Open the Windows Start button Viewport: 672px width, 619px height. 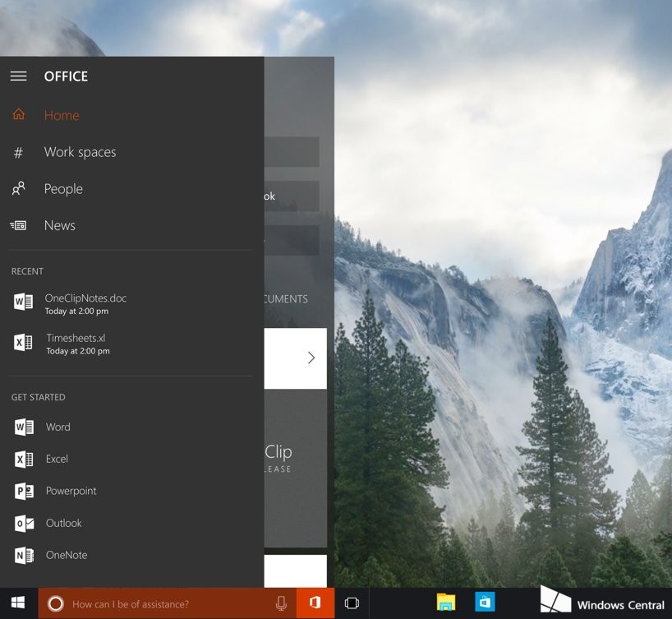click(18, 603)
